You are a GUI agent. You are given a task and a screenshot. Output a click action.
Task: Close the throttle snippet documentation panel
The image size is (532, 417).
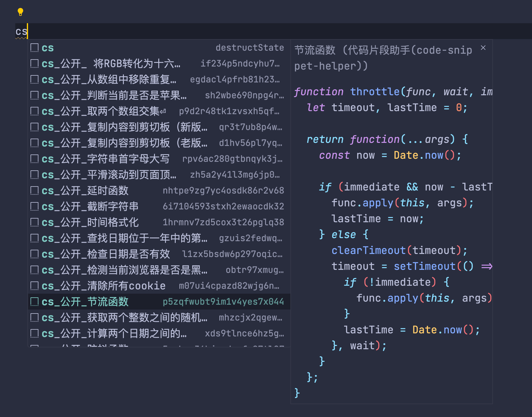point(483,48)
